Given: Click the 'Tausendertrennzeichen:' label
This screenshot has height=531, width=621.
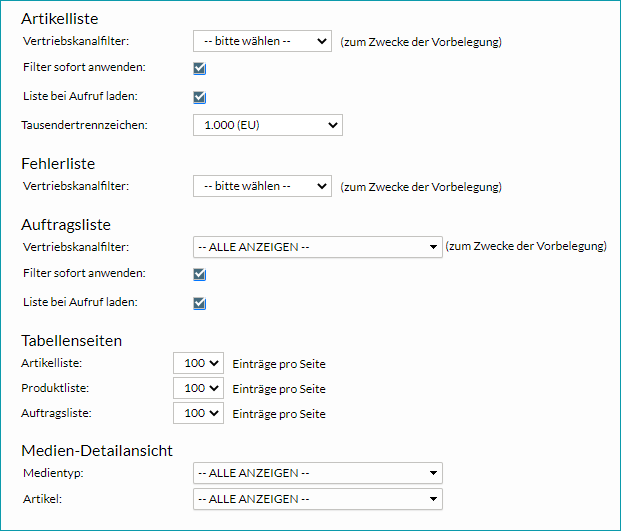Looking at the screenshot, I should [84, 125].
